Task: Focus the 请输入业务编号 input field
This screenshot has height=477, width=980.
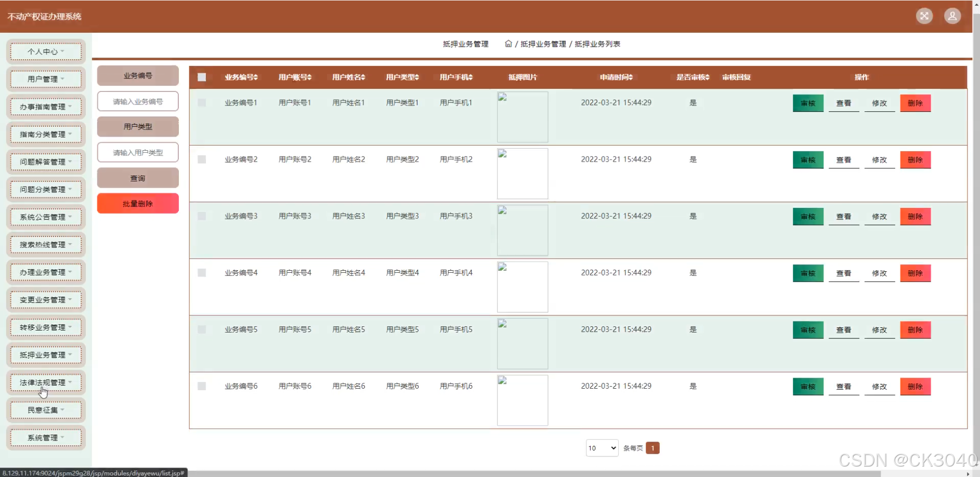Action: pos(138,101)
